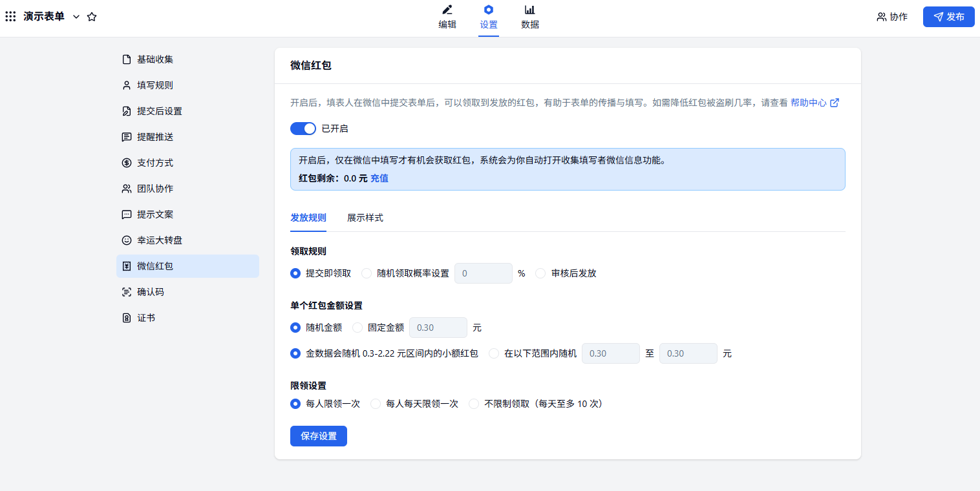This screenshot has width=980, height=491.
Task: Open 提交后设置 sidebar item
Action: (159, 111)
